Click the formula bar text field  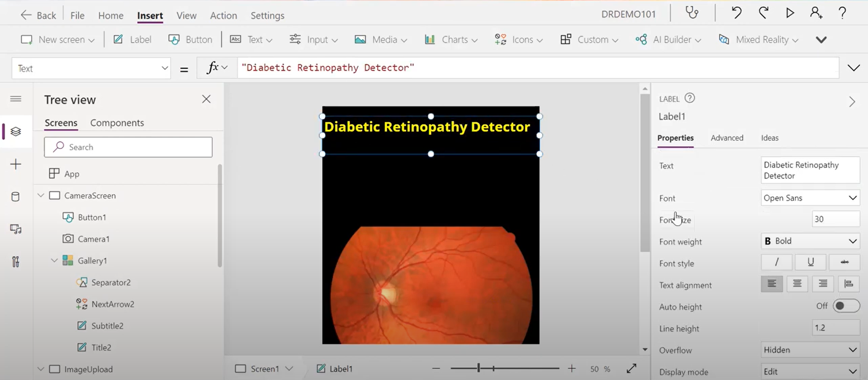538,68
